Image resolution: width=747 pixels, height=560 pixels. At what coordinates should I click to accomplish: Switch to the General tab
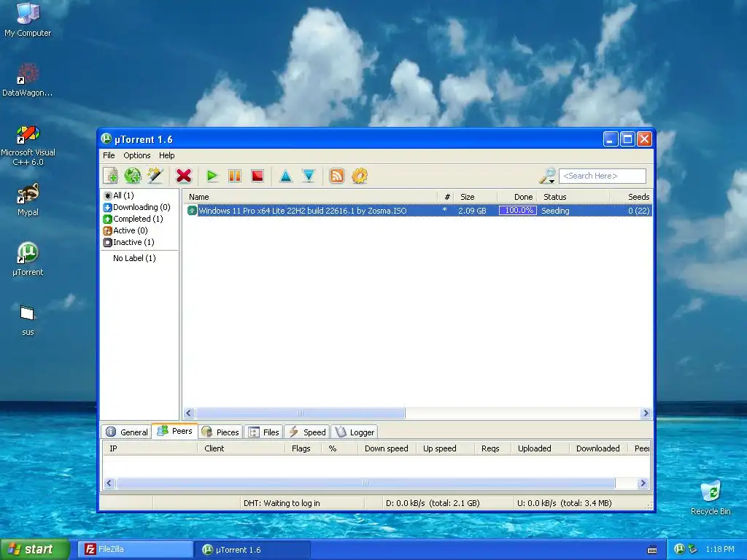(127, 432)
